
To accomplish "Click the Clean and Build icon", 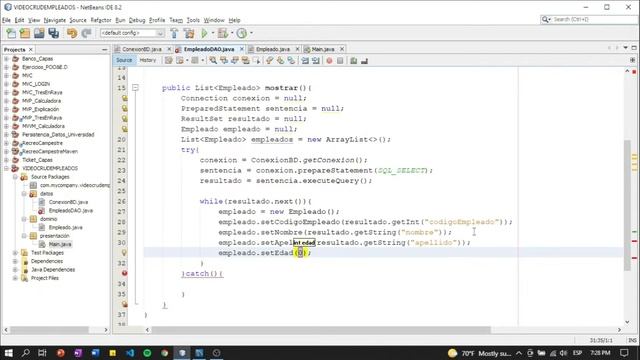I will click(x=189, y=33).
